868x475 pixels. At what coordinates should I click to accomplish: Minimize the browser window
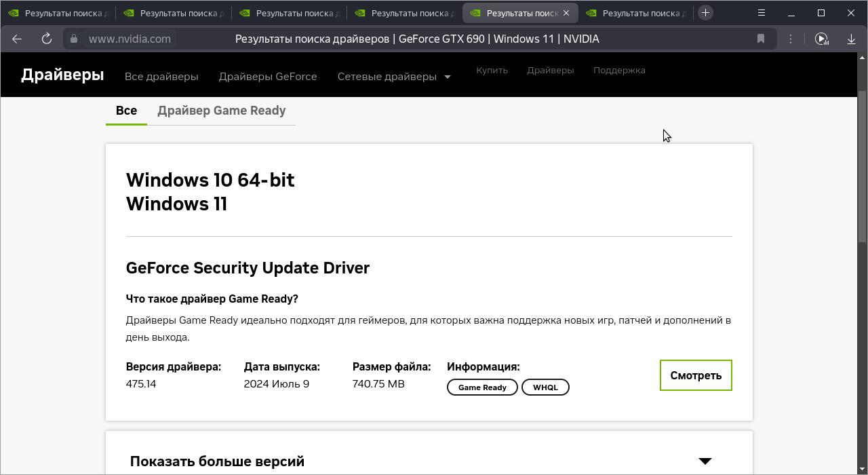[x=791, y=13]
